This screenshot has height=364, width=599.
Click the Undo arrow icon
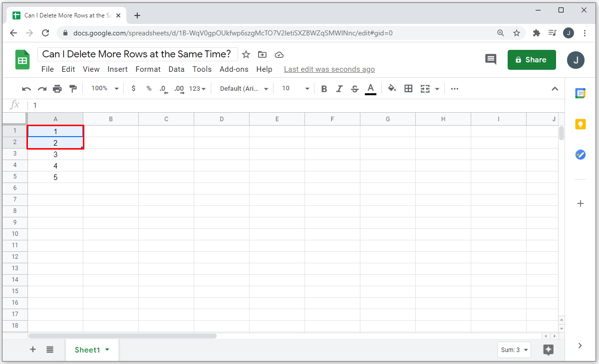click(x=26, y=89)
